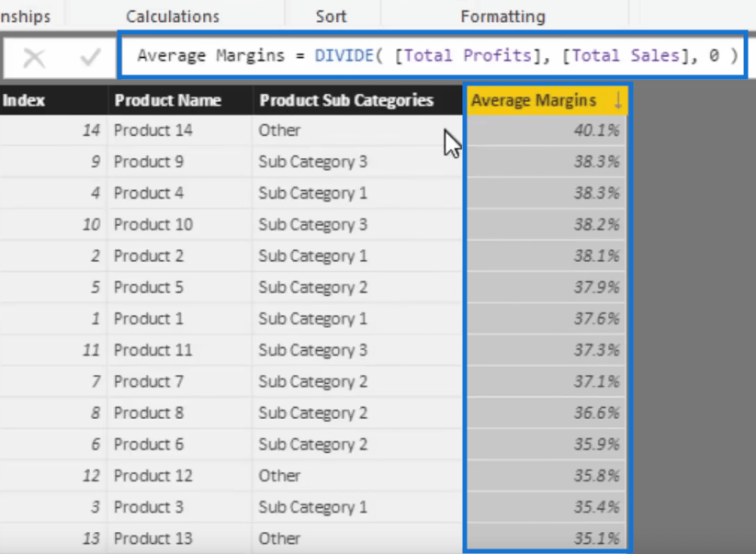Click Sub Category 3 in the Product 11 row
Image resolution: width=756 pixels, height=554 pixels.
tap(312, 350)
